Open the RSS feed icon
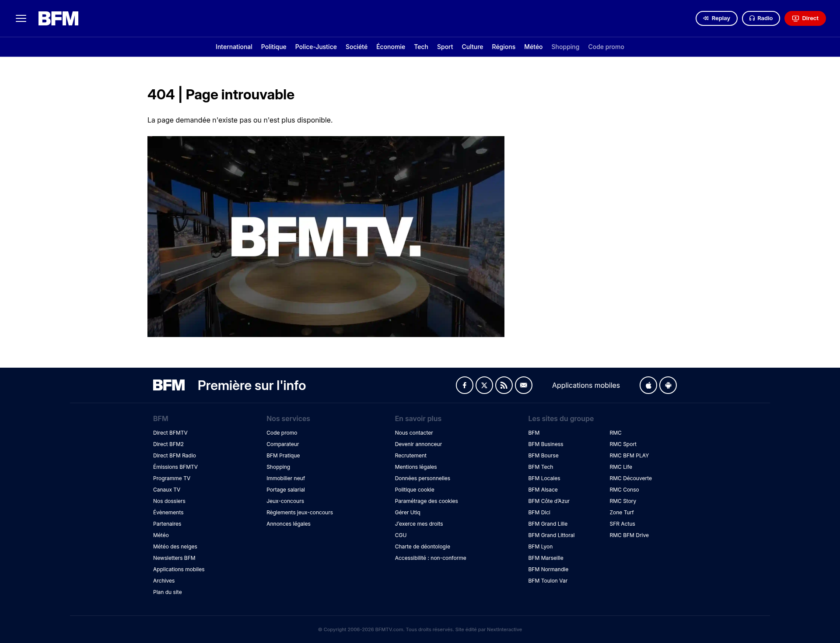 pyautogui.click(x=504, y=385)
